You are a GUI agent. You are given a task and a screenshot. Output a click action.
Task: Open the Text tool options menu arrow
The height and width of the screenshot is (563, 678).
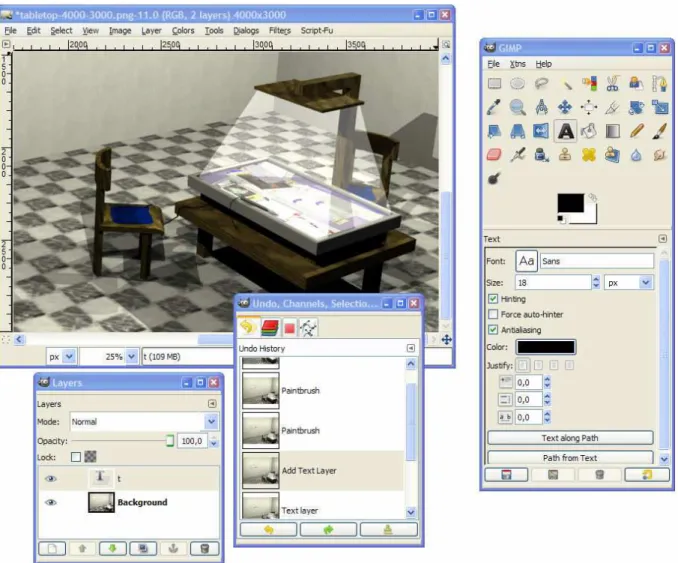(662, 239)
